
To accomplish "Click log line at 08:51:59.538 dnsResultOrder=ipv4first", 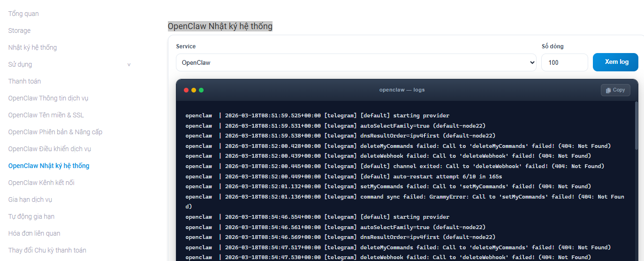I will [x=340, y=136].
